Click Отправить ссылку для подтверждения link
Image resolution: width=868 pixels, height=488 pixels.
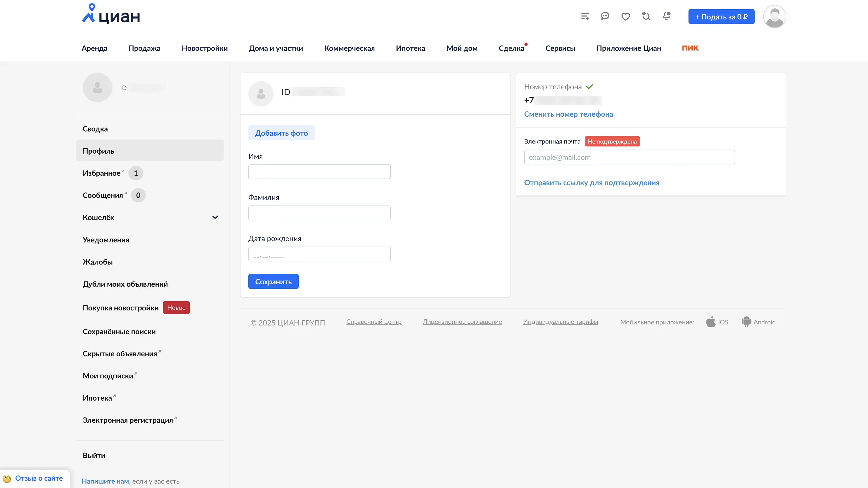tap(592, 183)
